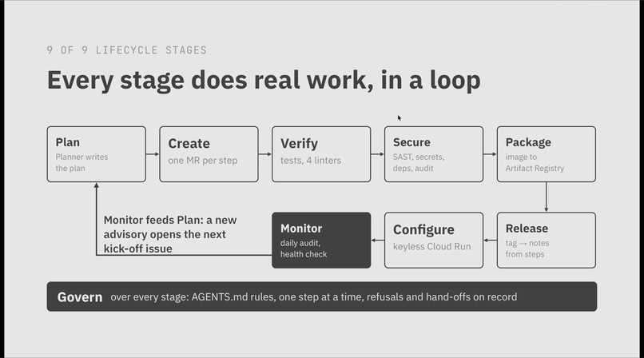Click the Configure stage box
This screenshot has height=358, width=644.
point(434,241)
